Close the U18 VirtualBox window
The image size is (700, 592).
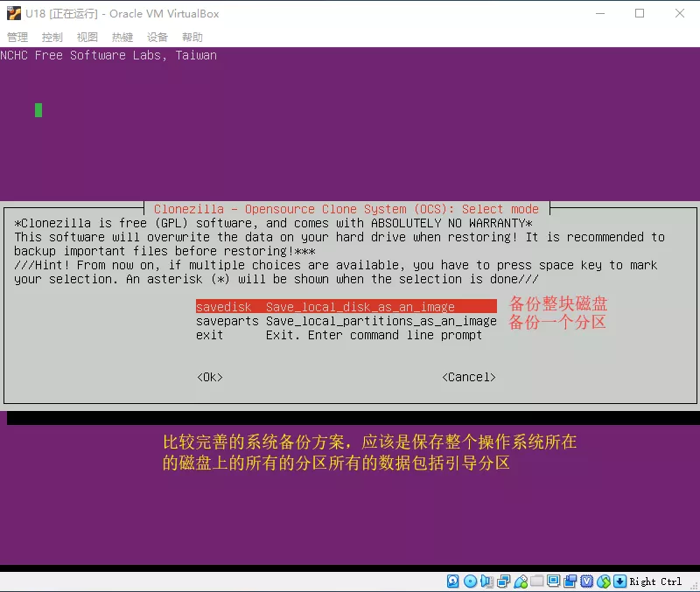tap(680, 13)
